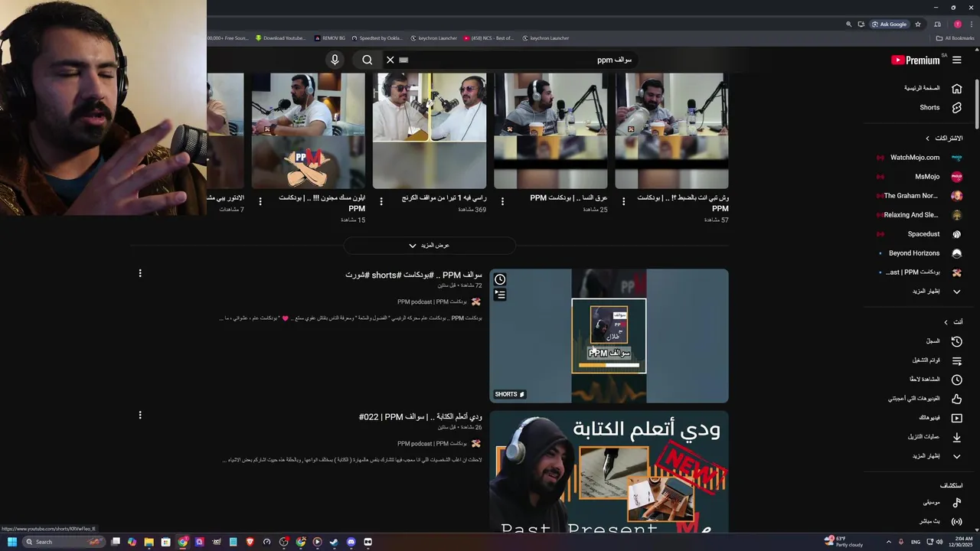
Task: Click Add to queue icon on Shorts thumbnail
Action: click(500, 294)
